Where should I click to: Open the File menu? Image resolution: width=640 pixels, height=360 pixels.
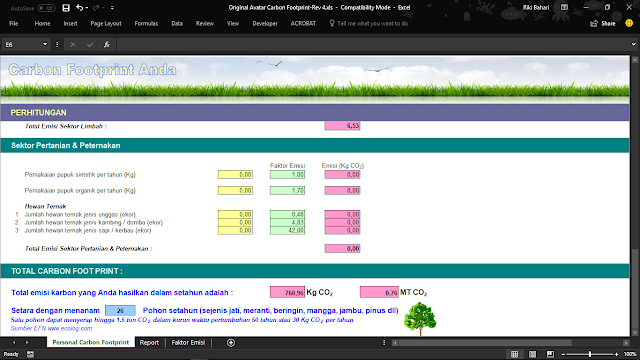[x=13, y=24]
